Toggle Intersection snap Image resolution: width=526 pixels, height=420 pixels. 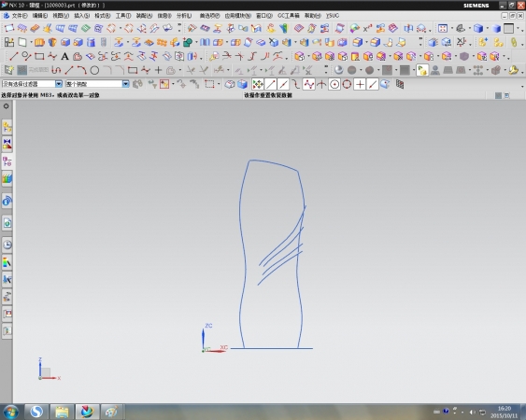[321, 84]
